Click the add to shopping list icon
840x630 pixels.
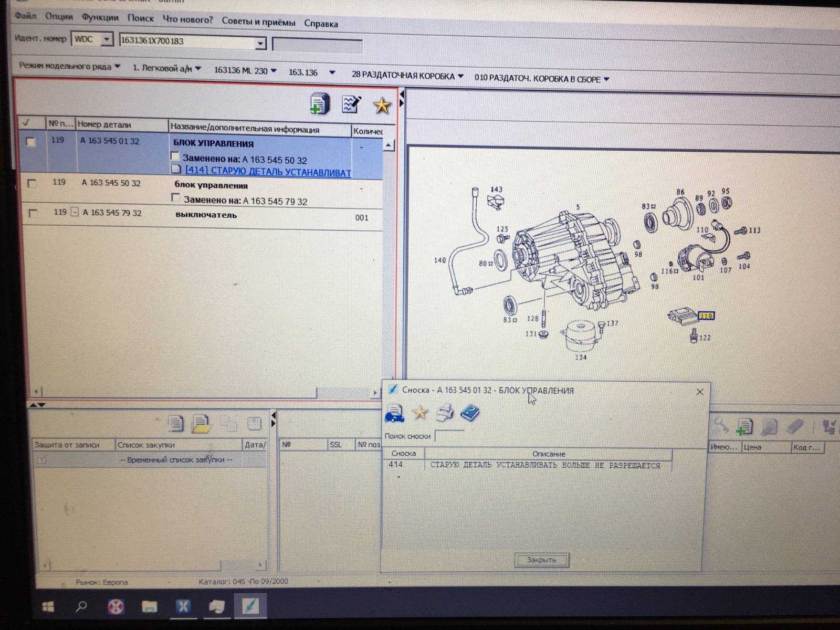[319, 104]
